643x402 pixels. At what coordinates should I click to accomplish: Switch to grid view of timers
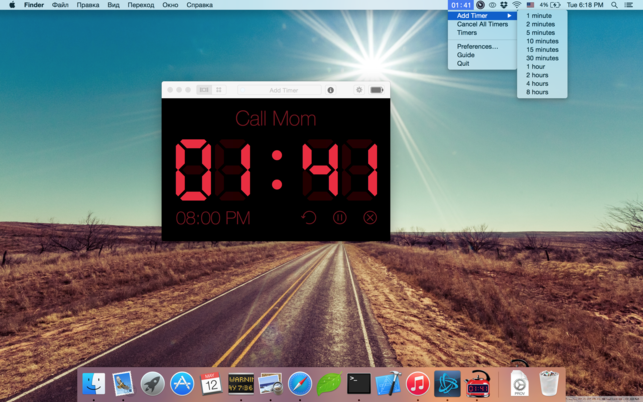click(x=219, y=90)
